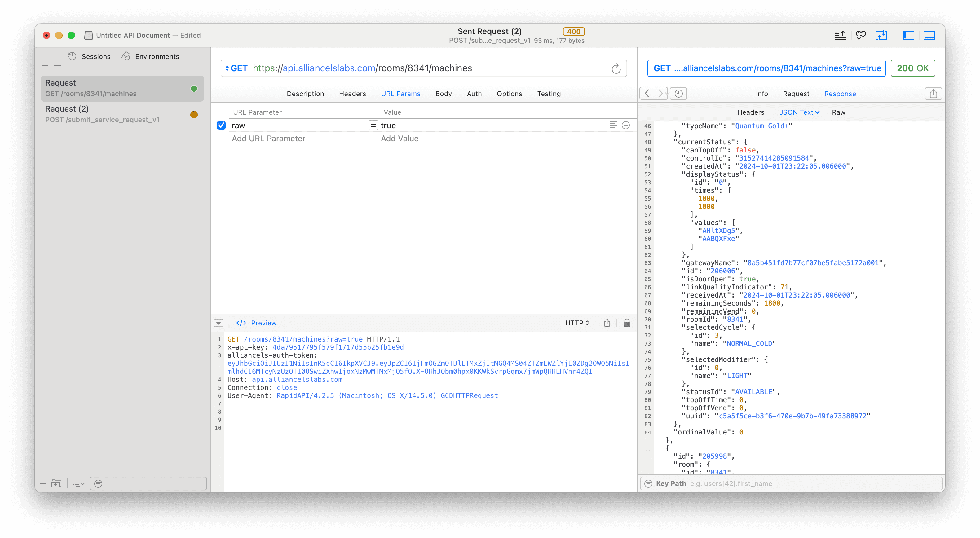Click the bottom-left plus add icon
The image size is (980, 538).
click(x=43, y=483)
